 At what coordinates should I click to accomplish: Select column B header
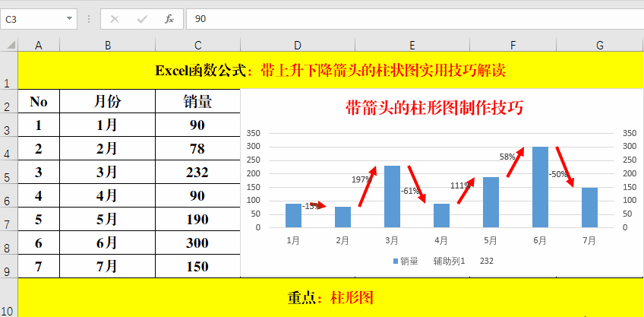pyautogui.click(x=108, y=45)
